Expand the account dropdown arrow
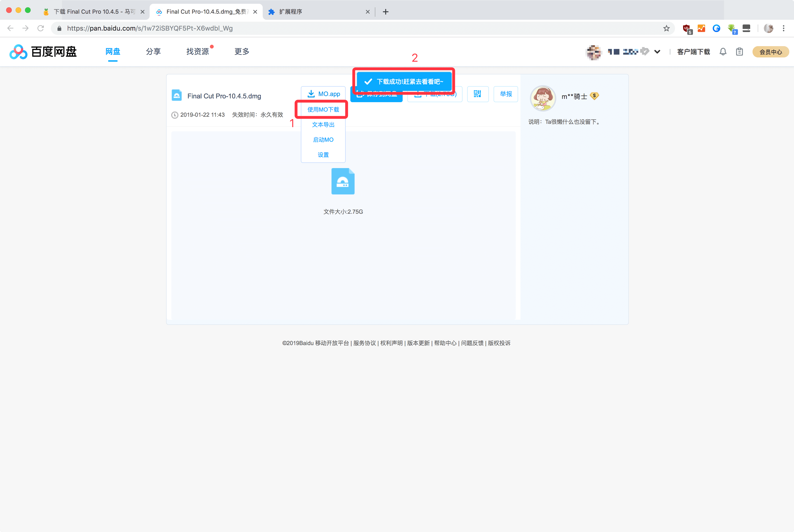This screenshot has width=794, height=532. [x=657, y=52]
